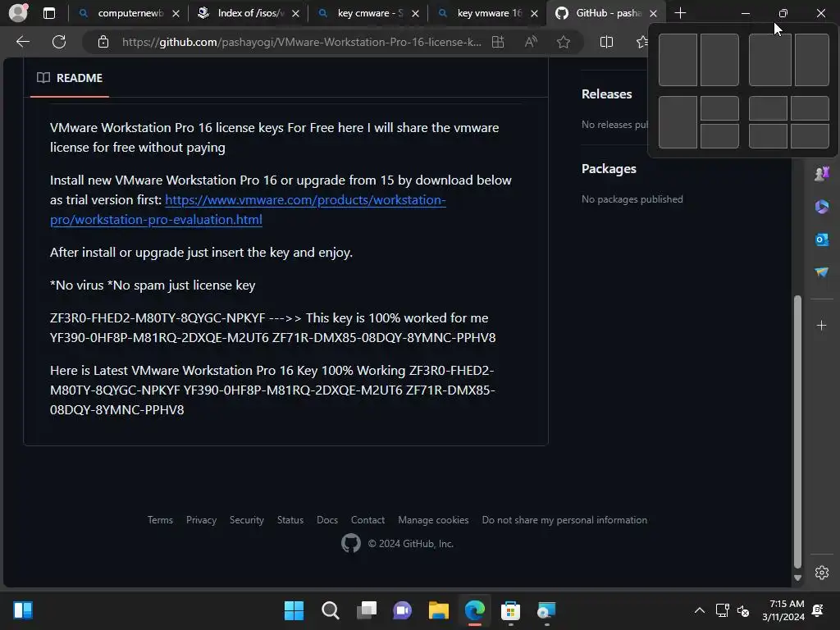Open the Favorites list icon
Screen dimensions: 840x630
point(641,42)
